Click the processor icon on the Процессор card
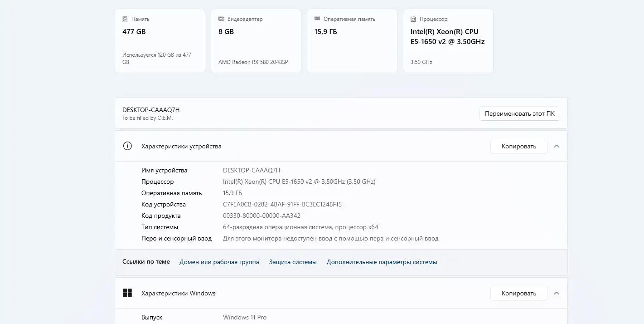This screenshot has width=644, height=324. click(x=413, y=20)
